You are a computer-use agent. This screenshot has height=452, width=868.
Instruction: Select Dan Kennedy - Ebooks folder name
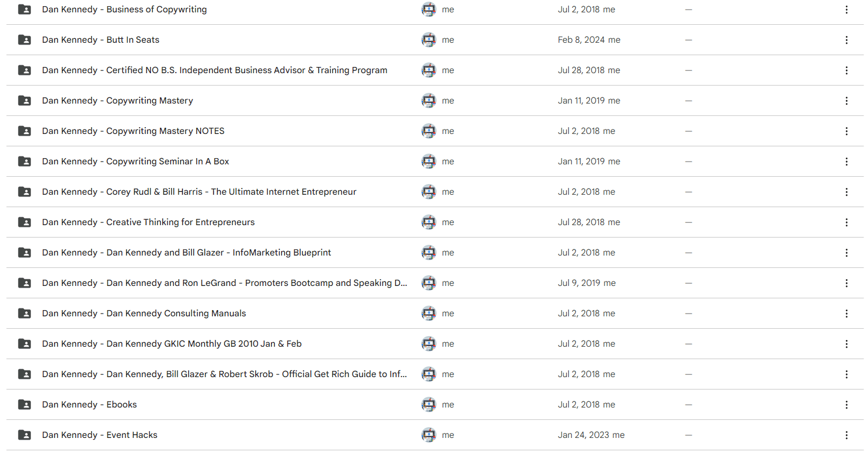tap(90, 405)
